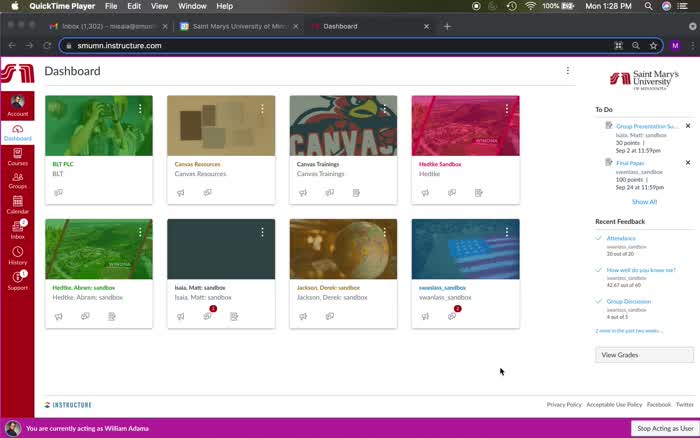700x438 pixels.
Task: Open assignments icon on Isaia, Matt: sandbox card
Action: 234,316
